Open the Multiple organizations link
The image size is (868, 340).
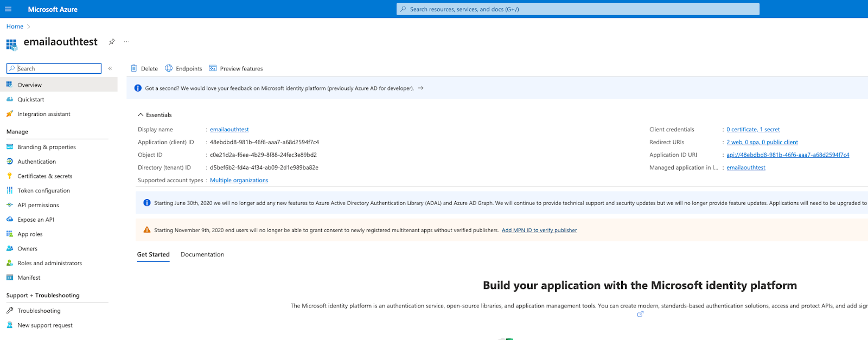coord(239,180)
